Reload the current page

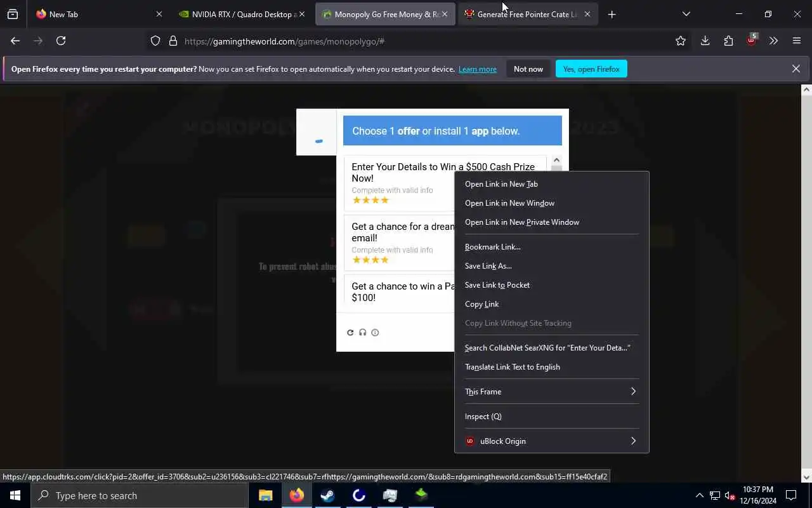click(61, 41)
